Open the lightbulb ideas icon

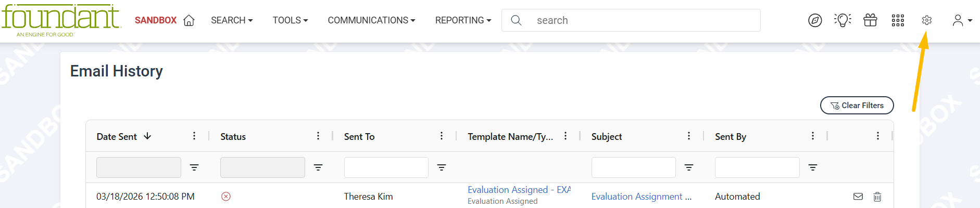pos(843,20)
